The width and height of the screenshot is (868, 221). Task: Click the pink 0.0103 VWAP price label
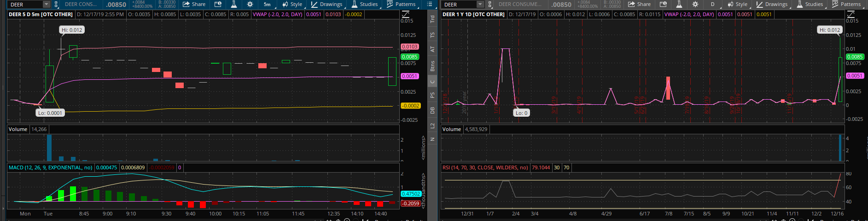pyautogui.click(x=409, y=47)
